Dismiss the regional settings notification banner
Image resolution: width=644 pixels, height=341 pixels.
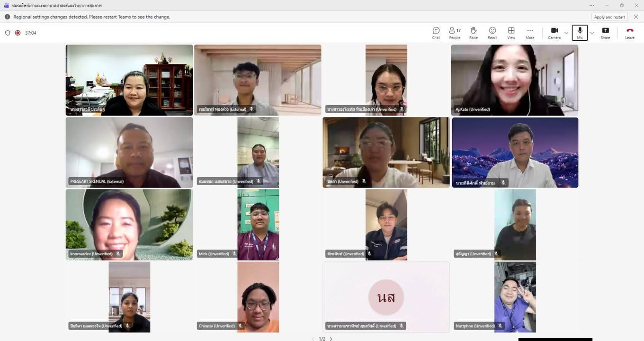[x=636, y=17]
